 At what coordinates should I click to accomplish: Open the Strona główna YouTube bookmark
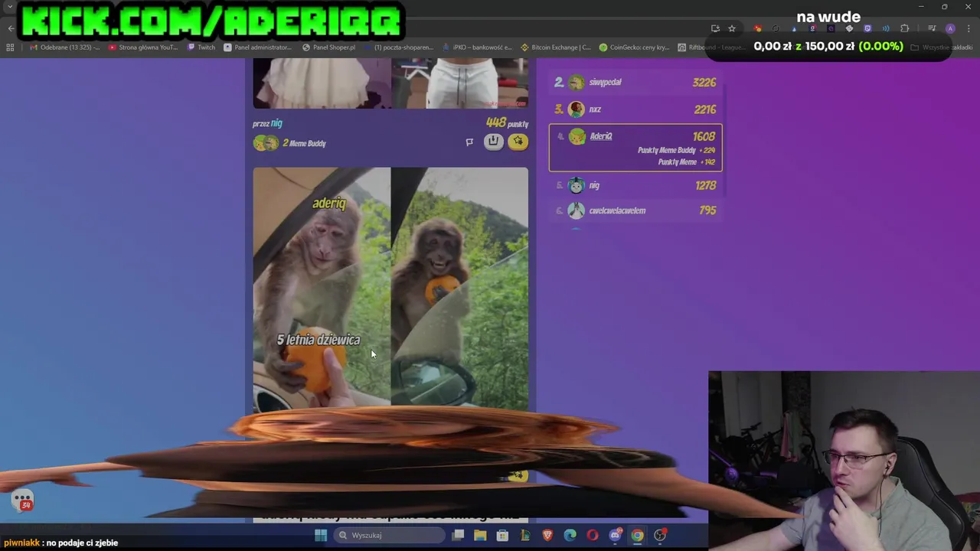pyautogui.click(x=143, y=47)
